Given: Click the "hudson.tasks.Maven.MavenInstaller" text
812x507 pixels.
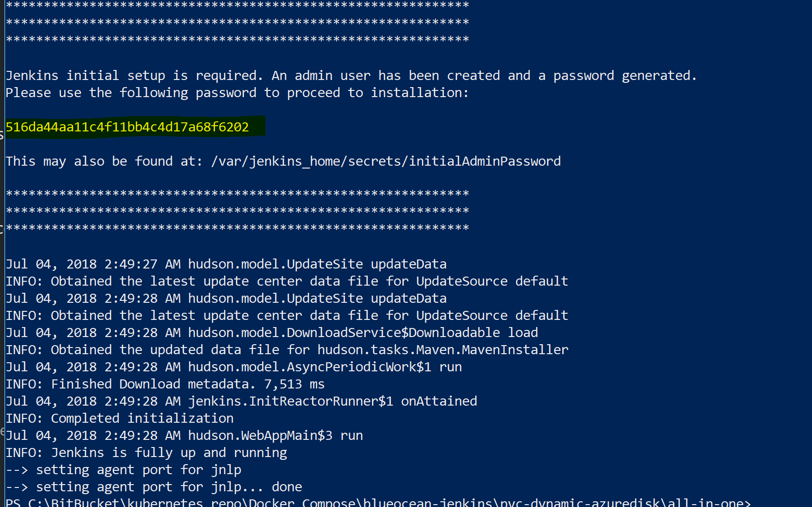Looking at the screenshot, I should click(443, 350).
